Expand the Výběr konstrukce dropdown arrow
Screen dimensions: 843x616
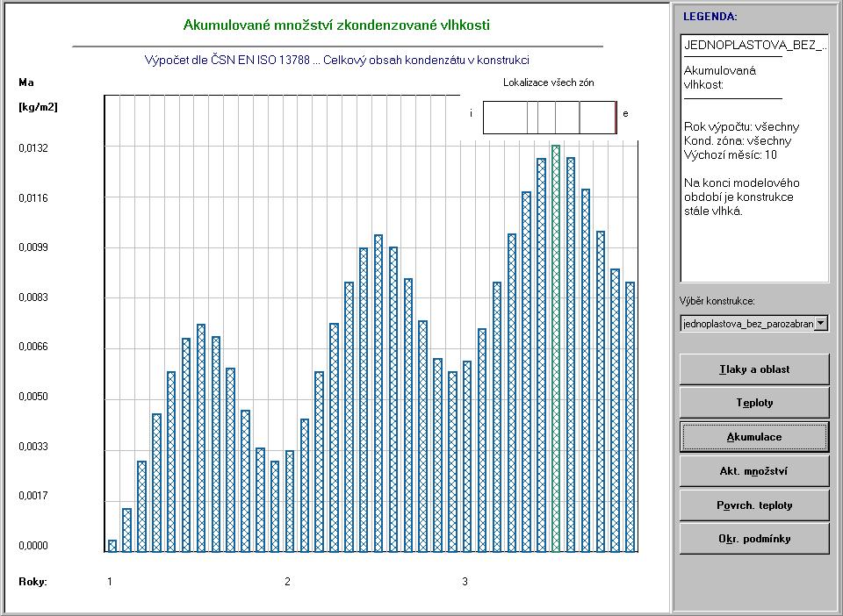pos(821,323)
